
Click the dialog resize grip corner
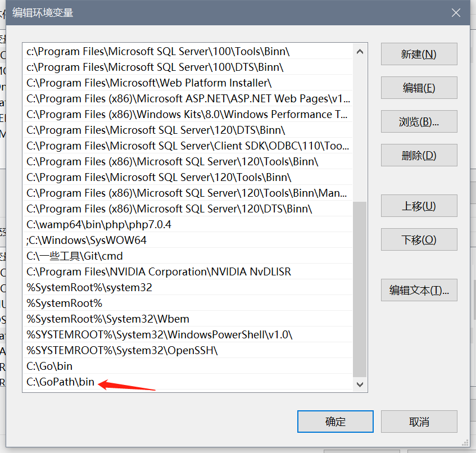click(465, 443)
